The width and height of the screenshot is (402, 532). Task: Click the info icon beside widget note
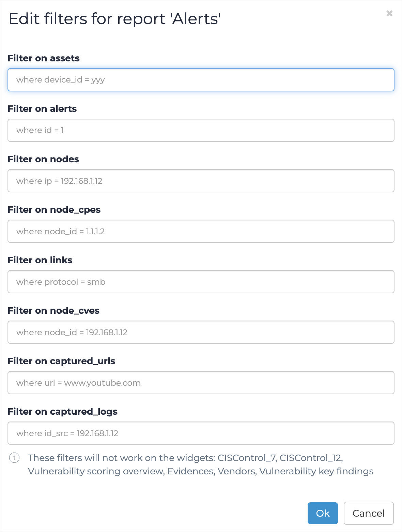[14, 458]
